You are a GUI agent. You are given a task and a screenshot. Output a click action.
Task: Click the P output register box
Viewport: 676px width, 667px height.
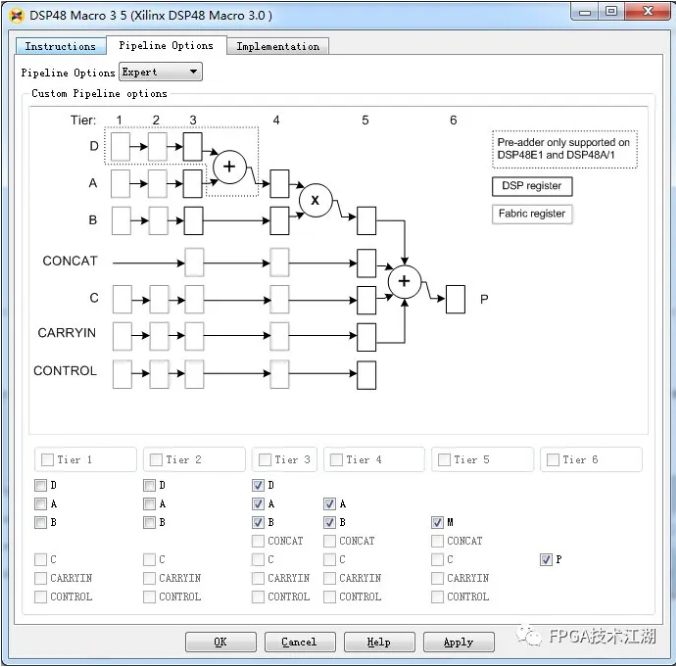point(456,298)
